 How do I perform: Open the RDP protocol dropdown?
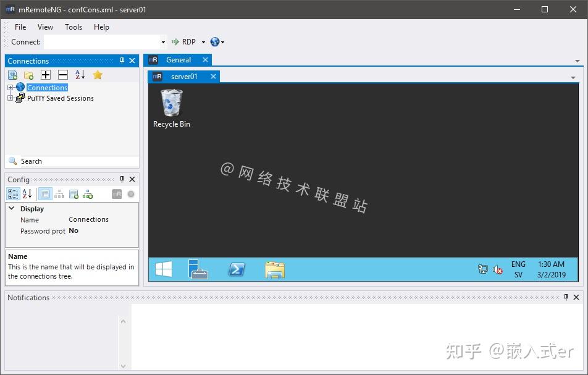click(x=202, y=41)
